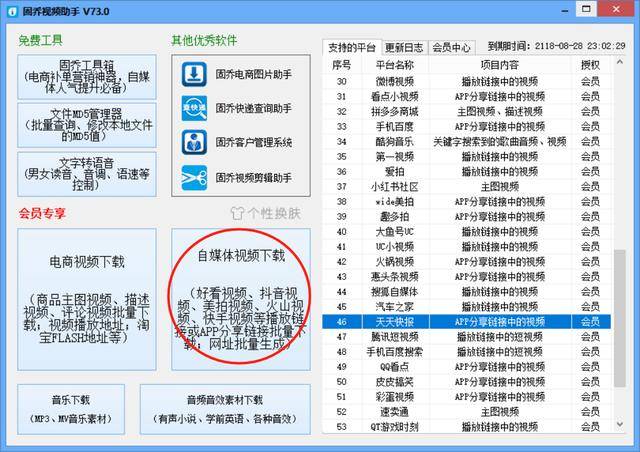Open 电商视频下载 module

[87, 299]
